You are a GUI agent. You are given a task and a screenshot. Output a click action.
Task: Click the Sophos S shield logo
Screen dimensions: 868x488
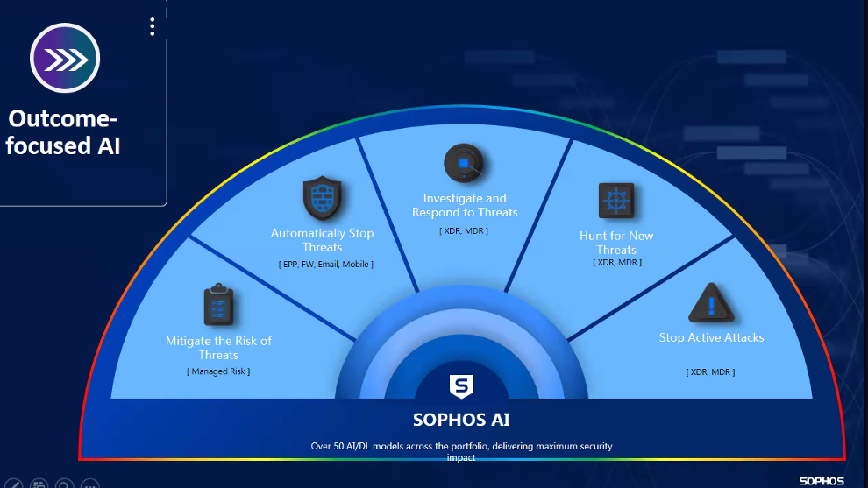(x=461, y=386)
